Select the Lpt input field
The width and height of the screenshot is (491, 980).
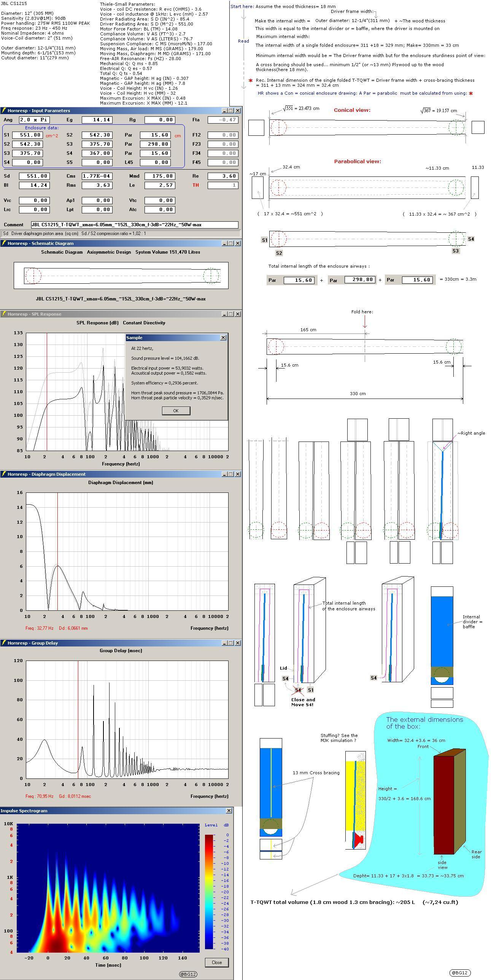pos(97,210)
